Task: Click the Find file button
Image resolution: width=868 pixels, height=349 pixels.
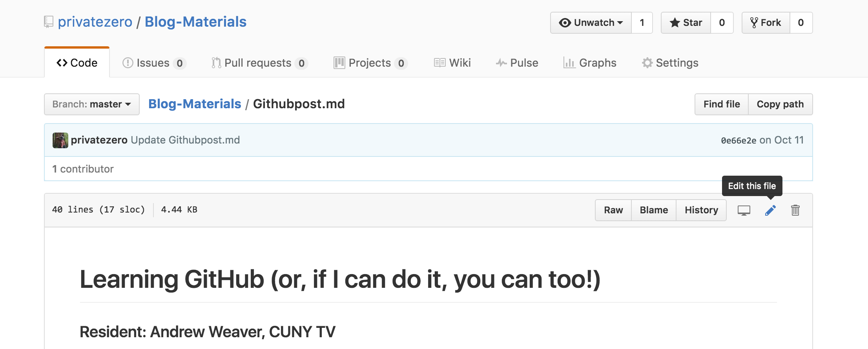Action: pos(722,104)
